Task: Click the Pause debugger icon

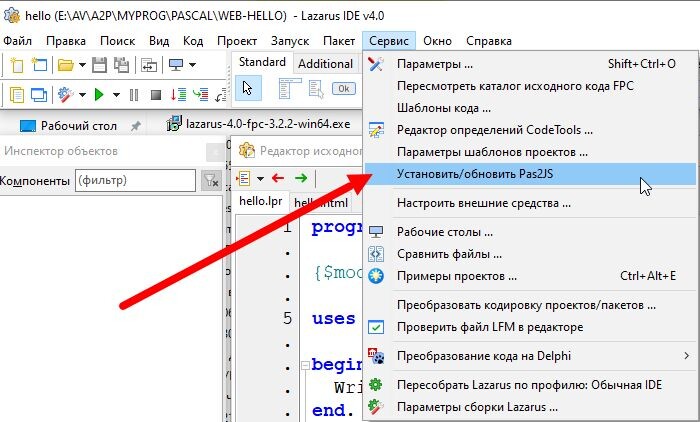Action: coord(133,95)
